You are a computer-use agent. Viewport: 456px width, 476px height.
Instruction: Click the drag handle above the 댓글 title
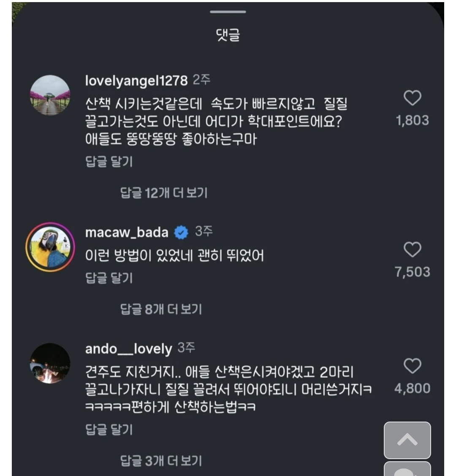[228, 12]
